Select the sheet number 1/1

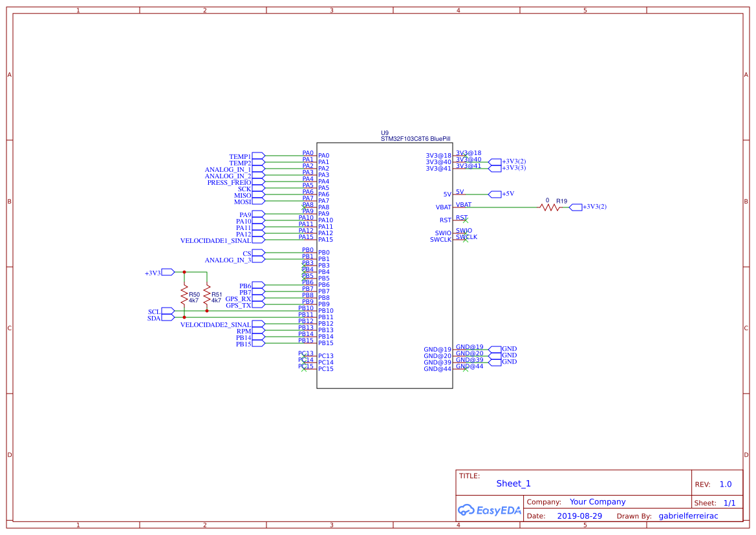pyautogui.click(x=729, y=503)
